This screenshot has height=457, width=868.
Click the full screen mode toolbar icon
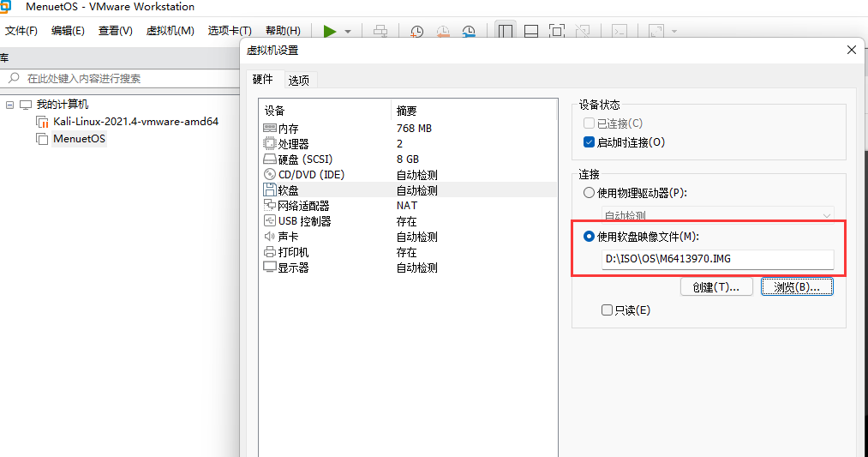[557, 31]
